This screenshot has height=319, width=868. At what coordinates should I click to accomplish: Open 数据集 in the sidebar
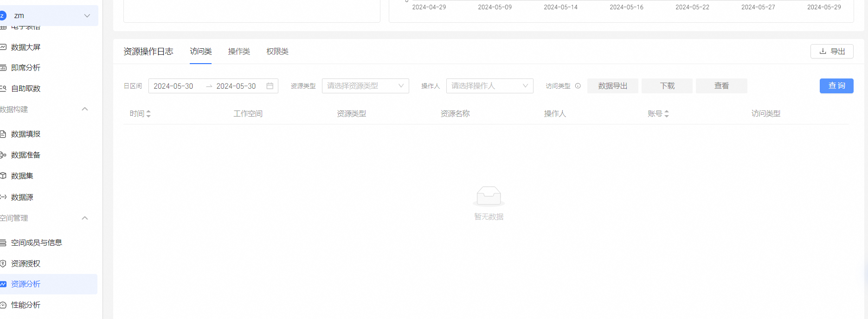coord(22,176)
